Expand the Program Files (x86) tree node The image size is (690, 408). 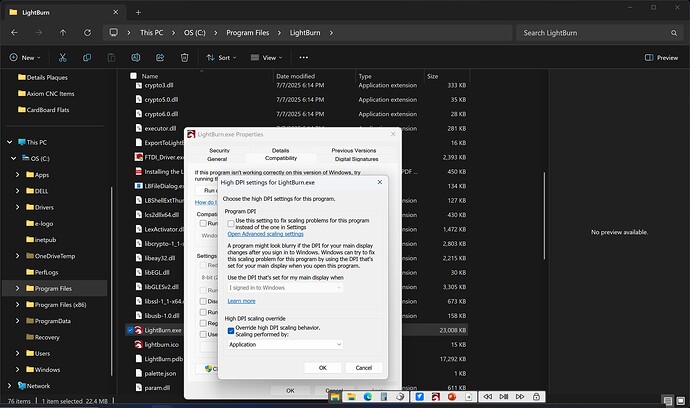pyautogui.click(x=18, y=305)
